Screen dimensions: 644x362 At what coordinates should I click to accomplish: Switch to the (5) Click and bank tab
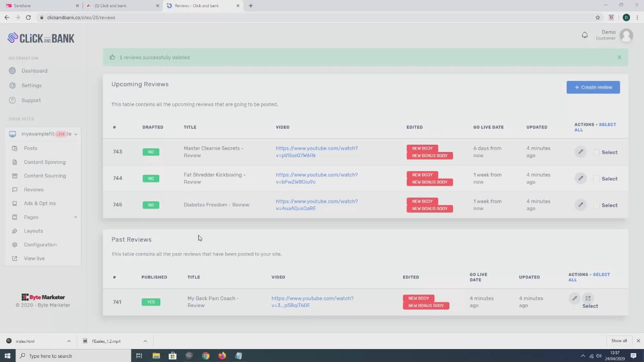click(x=123, y=6)
